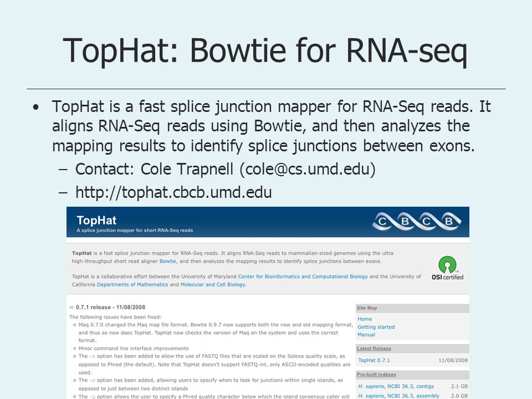The width and height of the screenshot is (532, 399).
Task: Go to Home in Site Map
Action: coord(365,319)
